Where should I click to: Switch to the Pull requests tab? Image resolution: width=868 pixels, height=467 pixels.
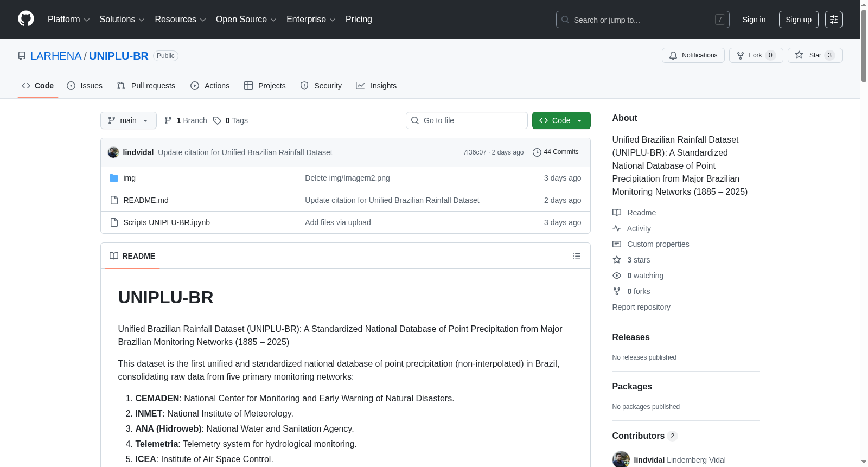[x=146, y=86]
